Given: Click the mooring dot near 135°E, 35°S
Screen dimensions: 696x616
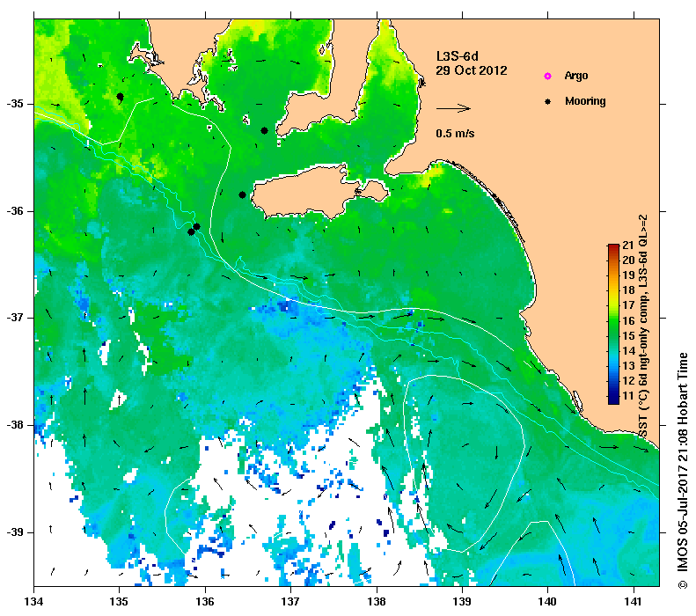Looking at the screenshot, I should point(120,96).
